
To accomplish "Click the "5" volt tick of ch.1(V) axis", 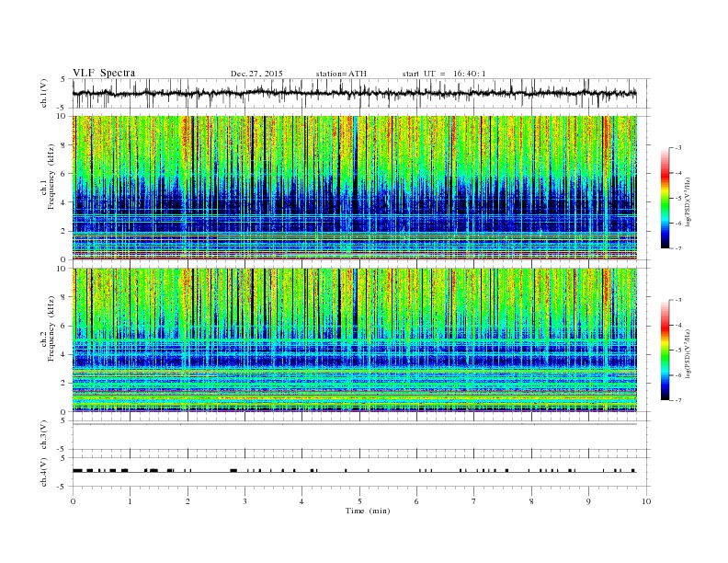I will pyautogui.click(x=63, y=79).
